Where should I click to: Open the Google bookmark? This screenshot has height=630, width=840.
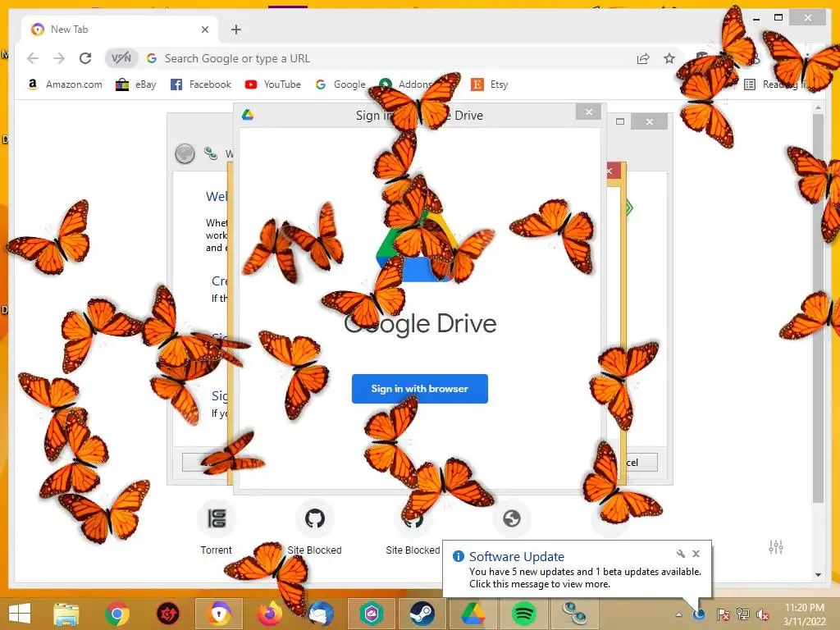point(340,84)
